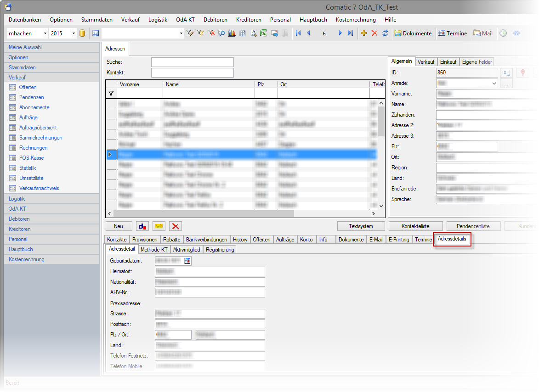Click the yellow database icon in toolbar
The height and width of the screenshot is (392, 539).
[x=82, y=33]
